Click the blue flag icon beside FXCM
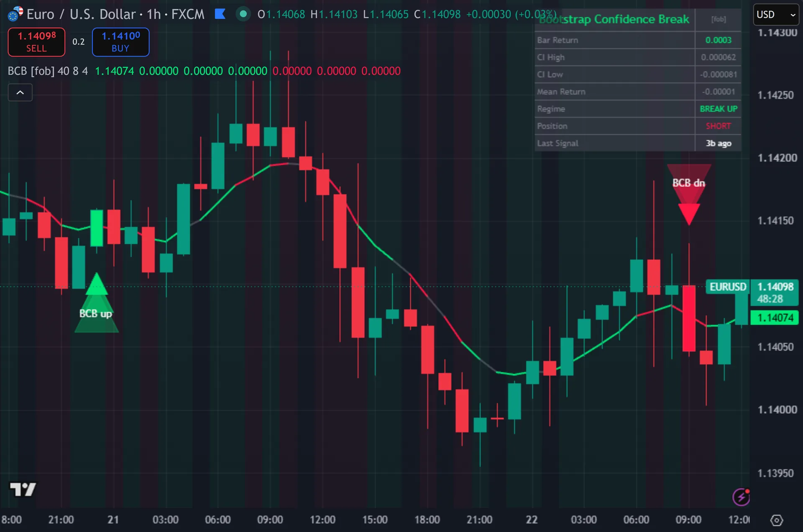Image resolution: width=803 pixels, height=532 pixels. tap(220, 14)
